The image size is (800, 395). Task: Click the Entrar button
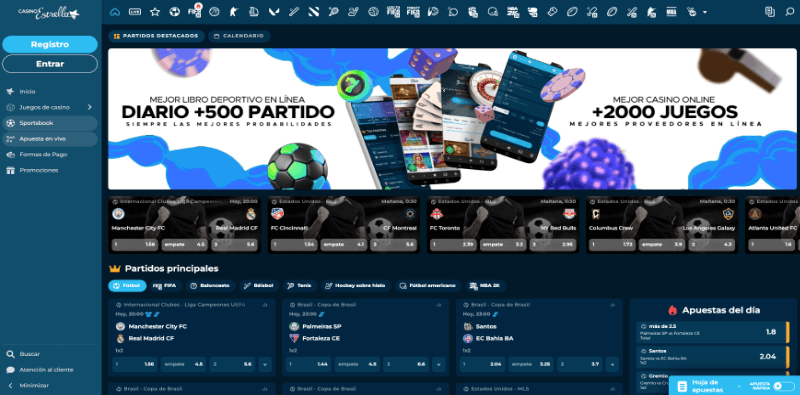click(x=50, y=64)
